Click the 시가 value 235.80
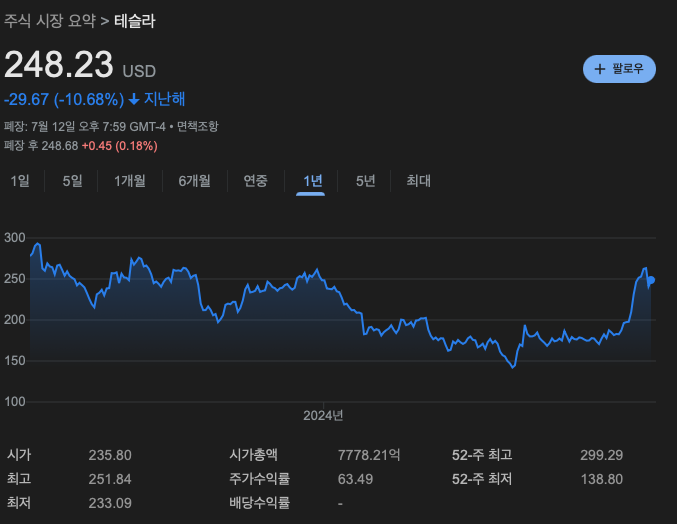 [110, 455]
